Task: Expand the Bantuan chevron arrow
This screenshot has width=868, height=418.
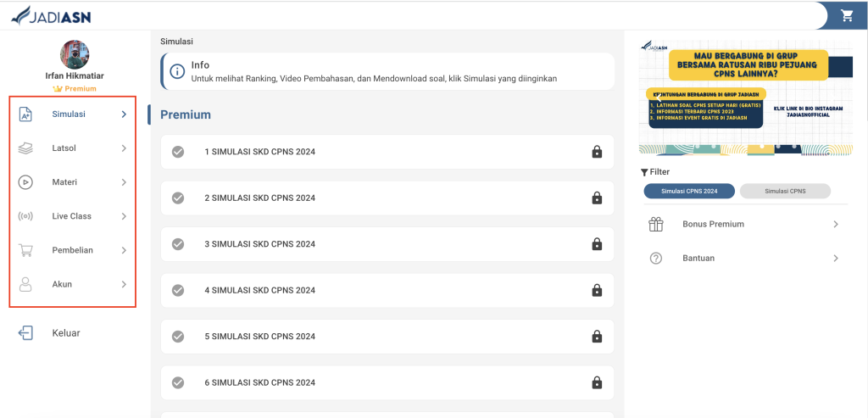Action: point(835,259)
